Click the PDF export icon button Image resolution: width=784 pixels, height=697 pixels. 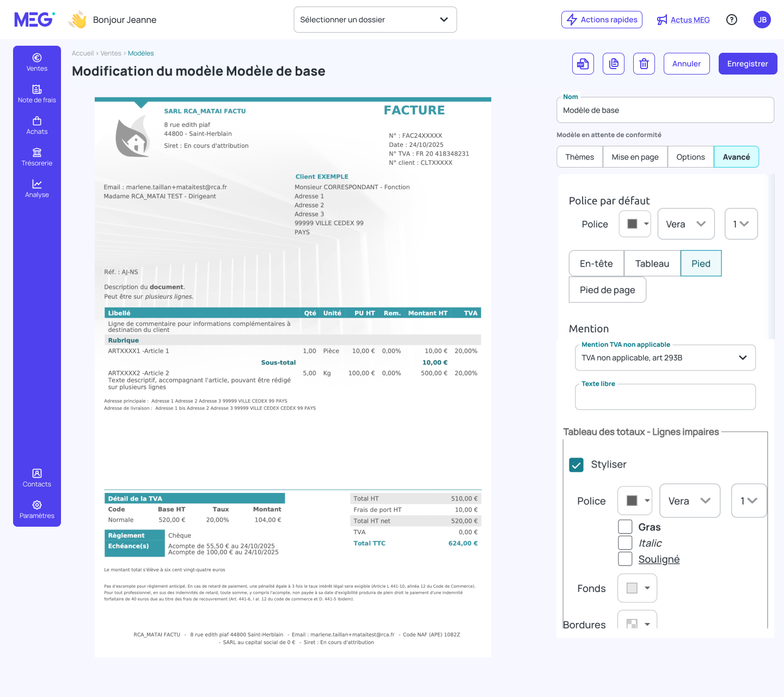coord(583,64)
